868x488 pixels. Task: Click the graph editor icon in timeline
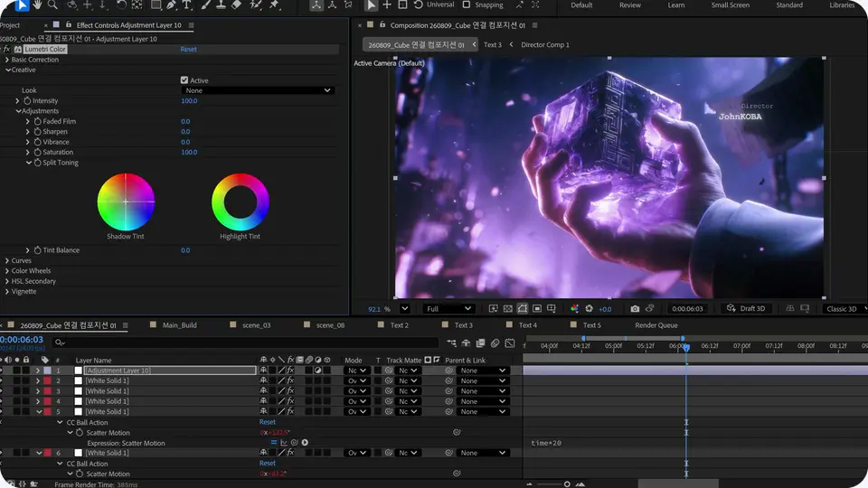point(510,343)
